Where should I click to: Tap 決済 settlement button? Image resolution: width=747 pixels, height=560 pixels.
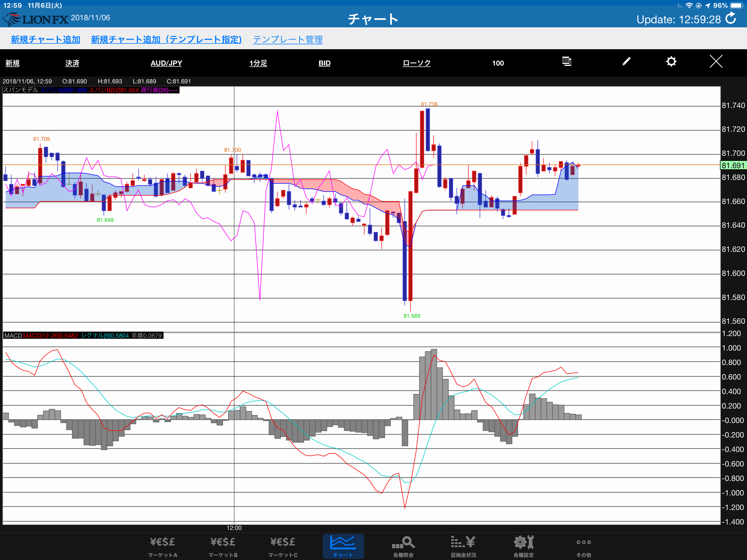[72, 63]
